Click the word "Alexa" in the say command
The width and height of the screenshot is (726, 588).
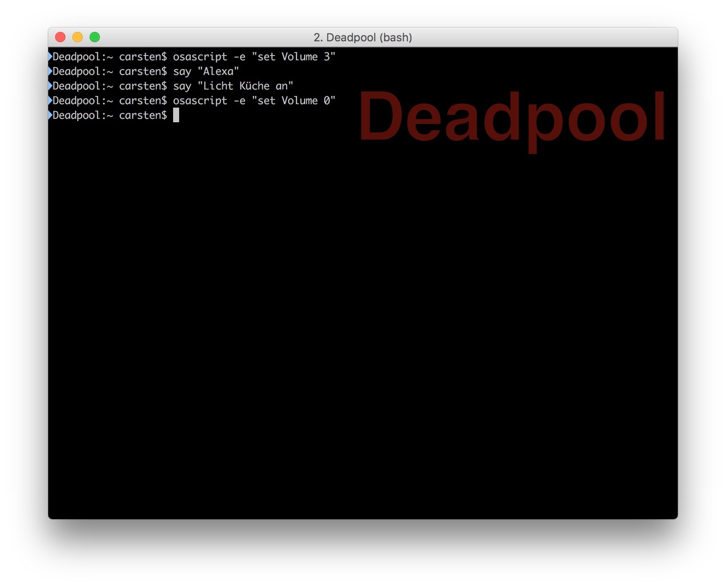click(x=218, y=71)
